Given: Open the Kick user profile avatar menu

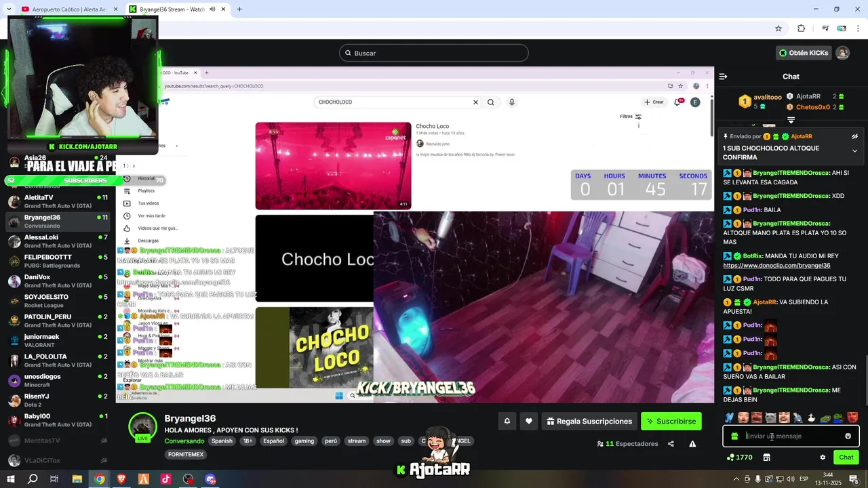Looking at the screenshot, I should coord(842,53).
